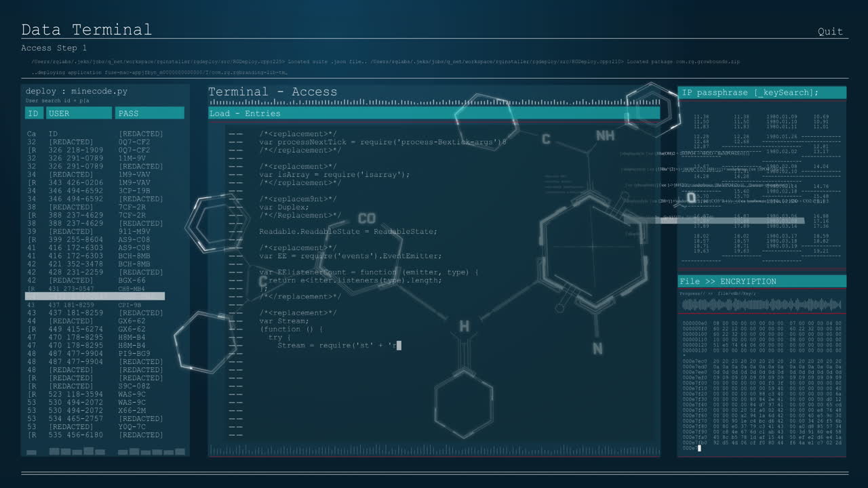The width and height of the screenshot is (868, 488).
Task: Click the "Data Terminal" title
Action: click(x=86, y=30)
